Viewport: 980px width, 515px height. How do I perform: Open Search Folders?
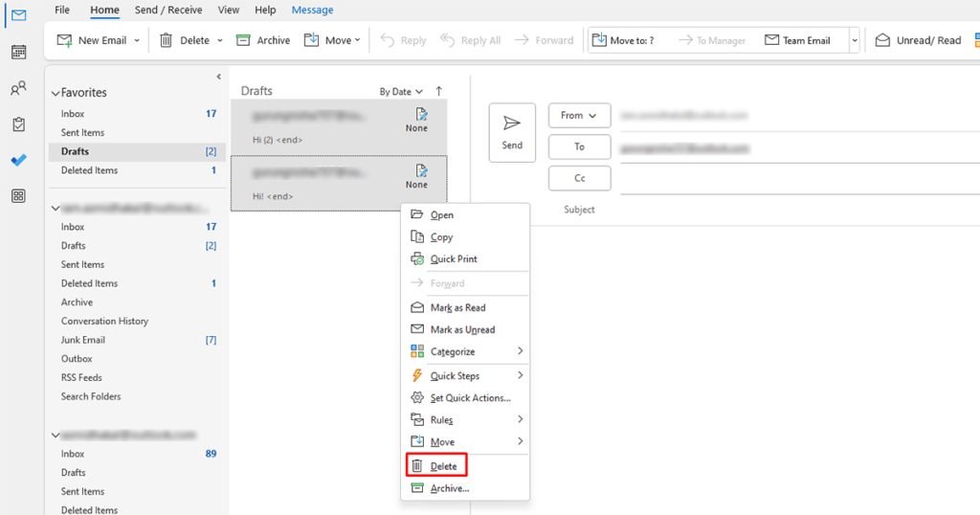point(136,396)
